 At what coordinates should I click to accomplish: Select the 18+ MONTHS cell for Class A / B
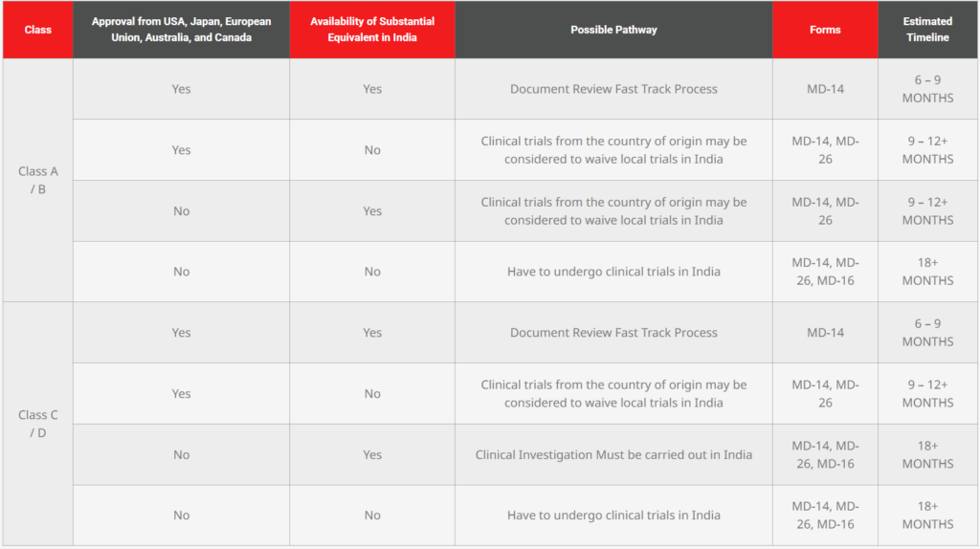click(x=927, y=272)
